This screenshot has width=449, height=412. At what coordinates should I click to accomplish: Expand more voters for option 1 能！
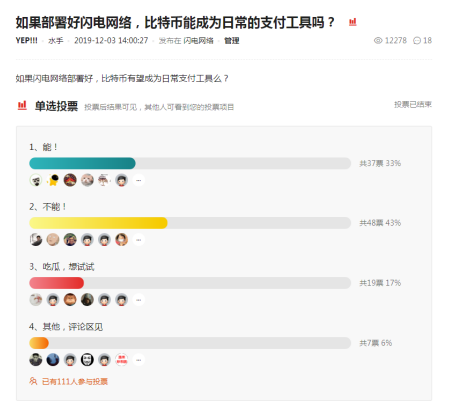pyautogui.click(x=139, y=180)
